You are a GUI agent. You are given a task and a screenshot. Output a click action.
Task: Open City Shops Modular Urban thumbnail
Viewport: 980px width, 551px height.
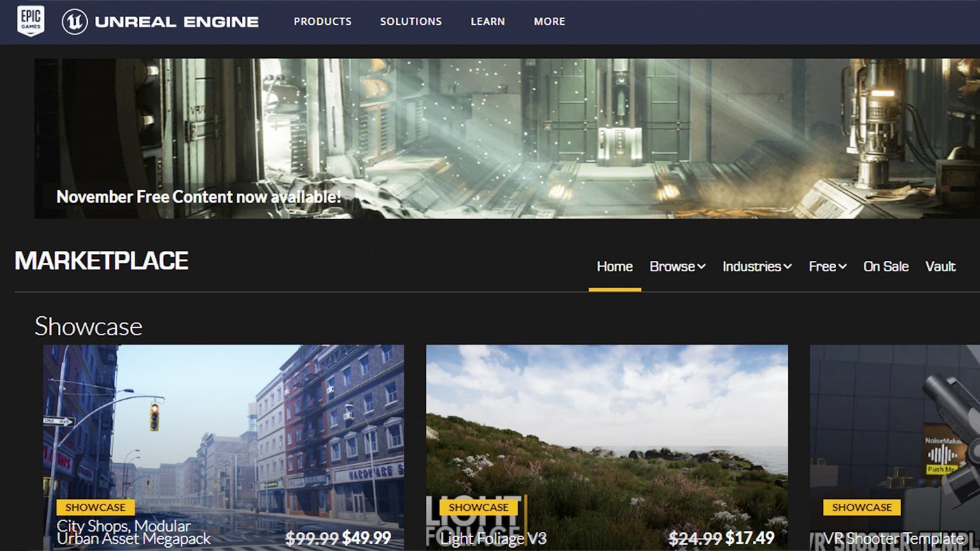[x=223, y=448]
